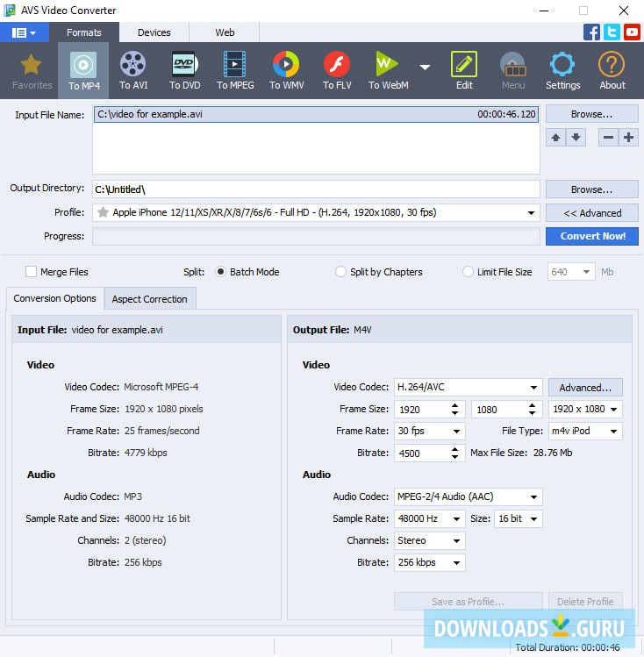
Task: Click the profile favorite star icon
Action: [x=103, y=212]
